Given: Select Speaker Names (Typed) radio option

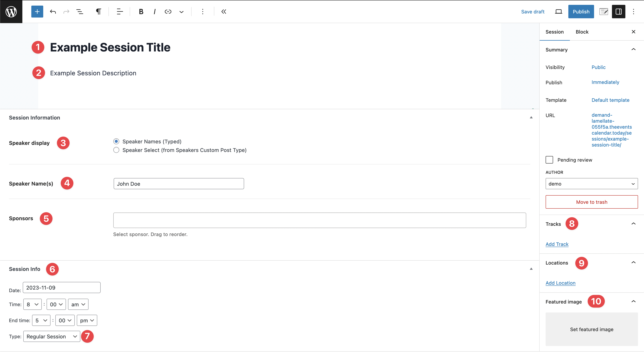Looking at the screenshot, I should (116, 141).
